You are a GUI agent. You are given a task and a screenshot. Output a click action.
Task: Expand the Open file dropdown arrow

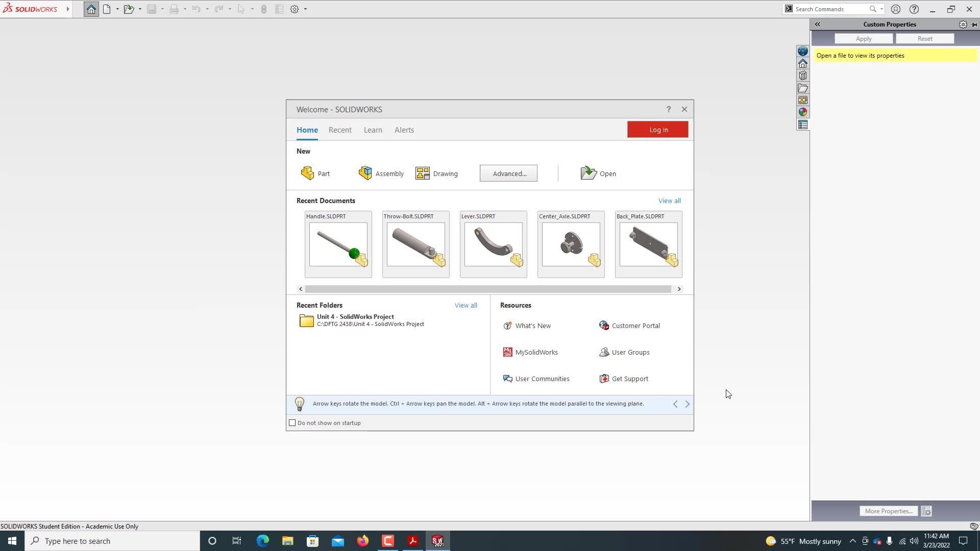(x=140, y=9)
